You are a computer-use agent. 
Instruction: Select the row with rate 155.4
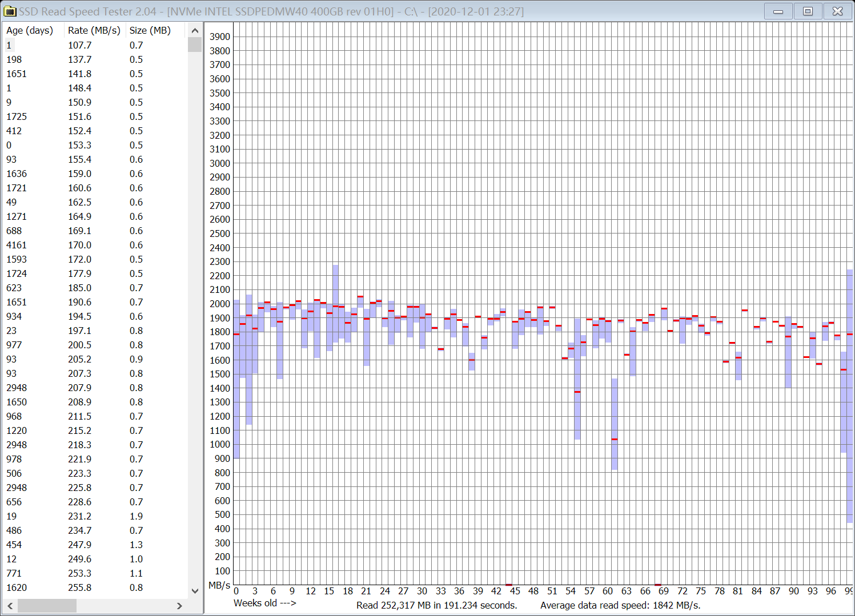tap(95, 159)
